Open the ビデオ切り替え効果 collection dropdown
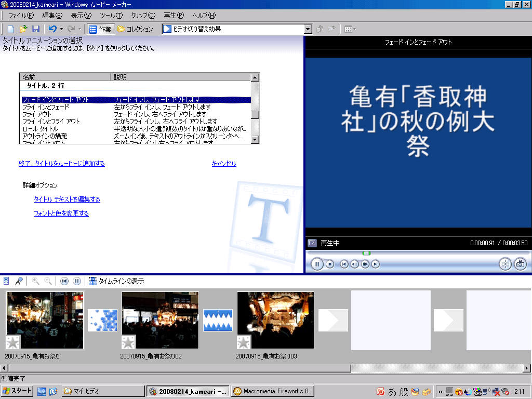Screen dimensions: 532x399 tap(308, 29)
